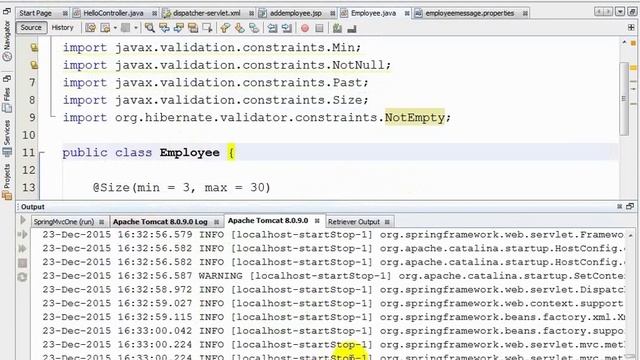The image size is (640, 360).
Task: Close the Output panel
Action: (x=620, y=207)
